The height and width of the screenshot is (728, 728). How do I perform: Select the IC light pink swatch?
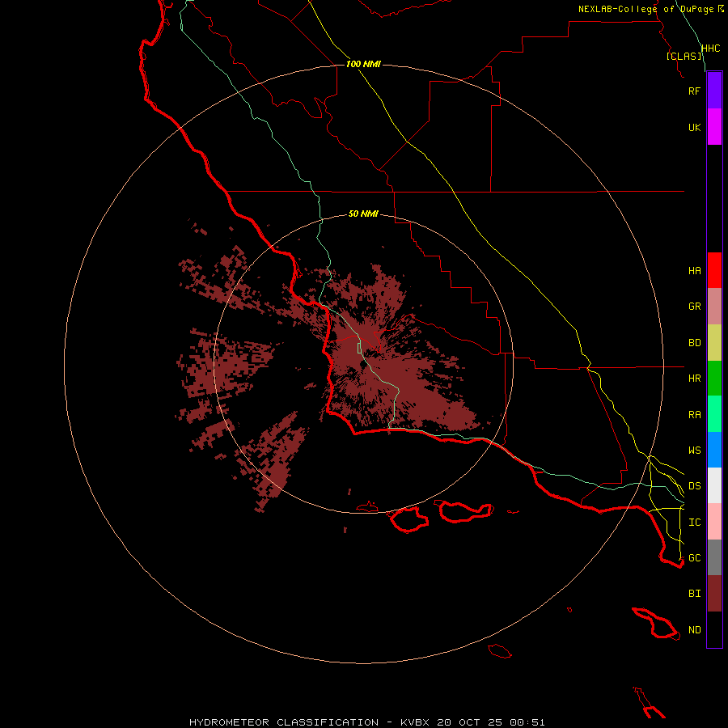714,522
